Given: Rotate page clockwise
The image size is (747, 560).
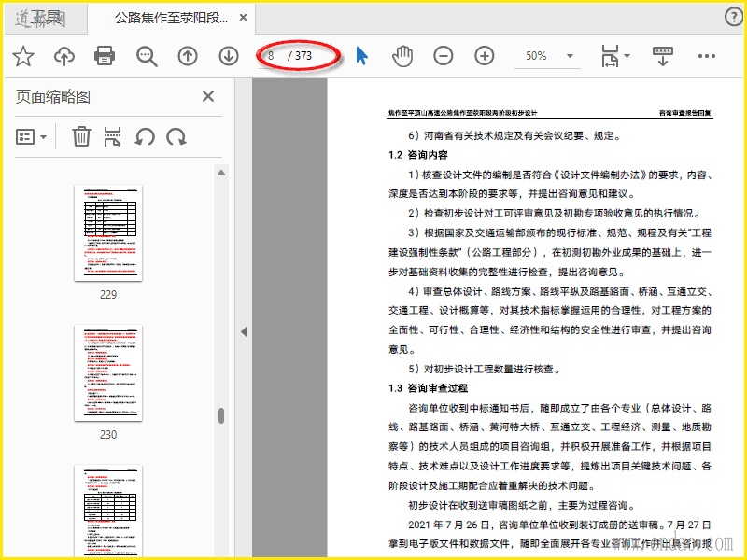Looking at the screenshot, I should pyautogui.click(x=176, y=137).
